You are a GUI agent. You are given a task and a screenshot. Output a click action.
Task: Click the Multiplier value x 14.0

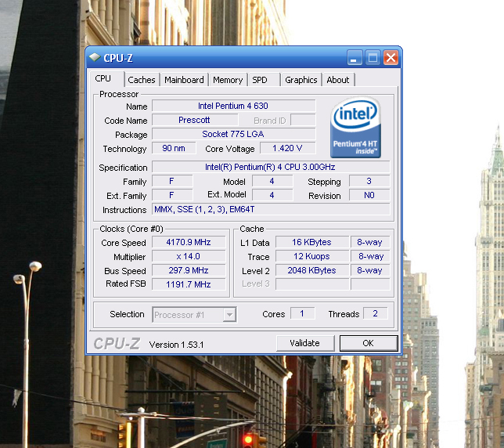189,256
